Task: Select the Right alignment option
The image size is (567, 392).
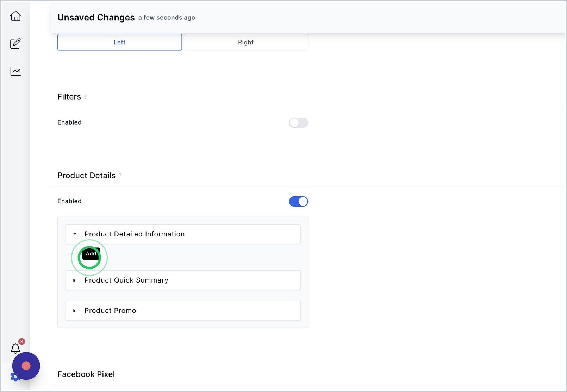Action: [246, 42]
